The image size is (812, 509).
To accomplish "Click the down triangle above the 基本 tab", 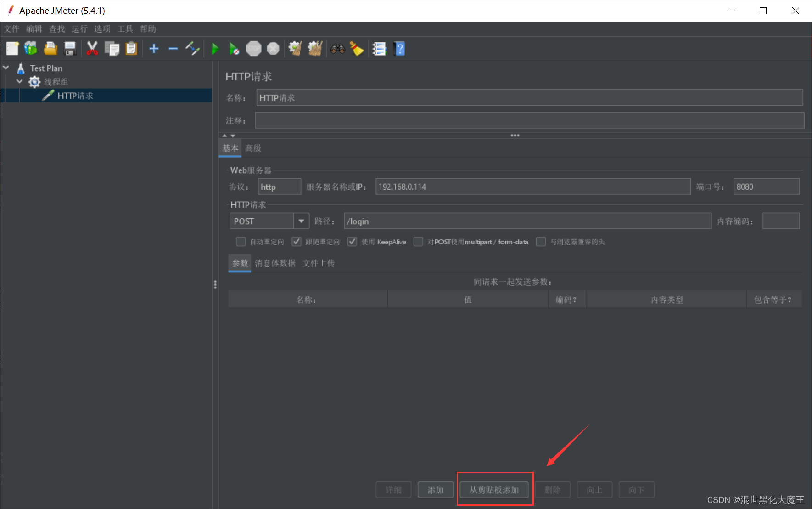I will point(233,136).
